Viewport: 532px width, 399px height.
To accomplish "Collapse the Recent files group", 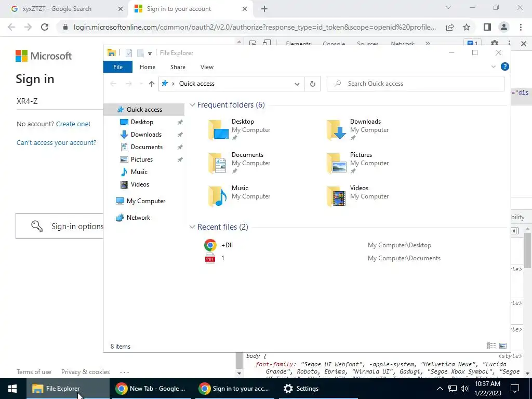I will tap(192, 227).
